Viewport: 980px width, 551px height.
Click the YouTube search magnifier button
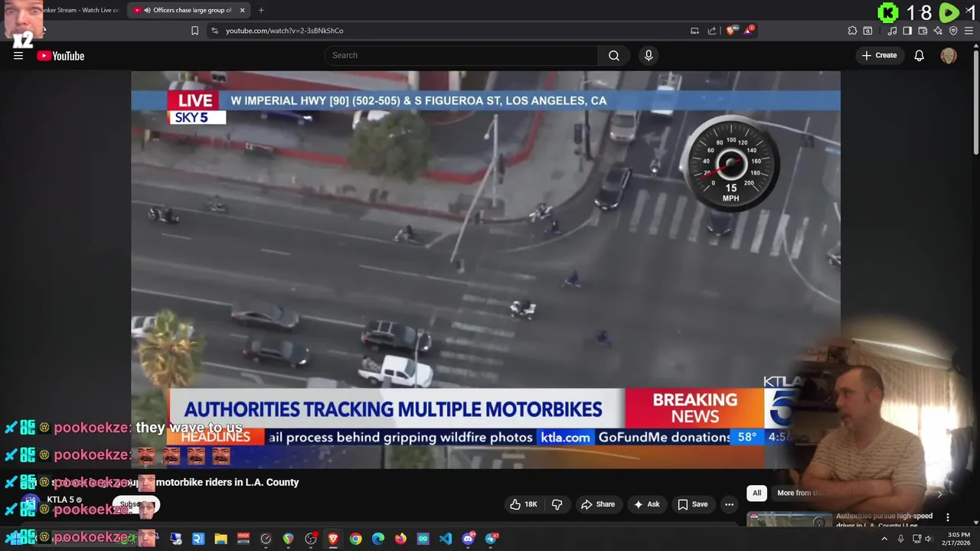614,55
